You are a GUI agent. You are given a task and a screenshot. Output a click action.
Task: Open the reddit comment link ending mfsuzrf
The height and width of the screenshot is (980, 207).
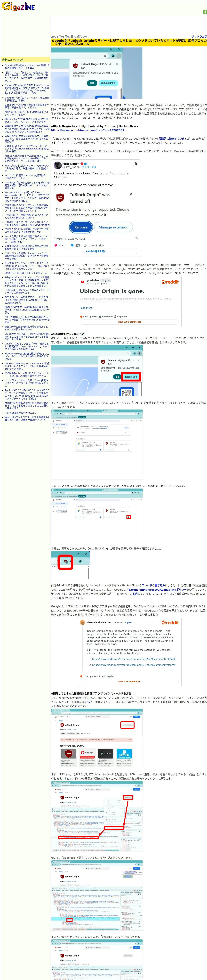coord(134,665)
